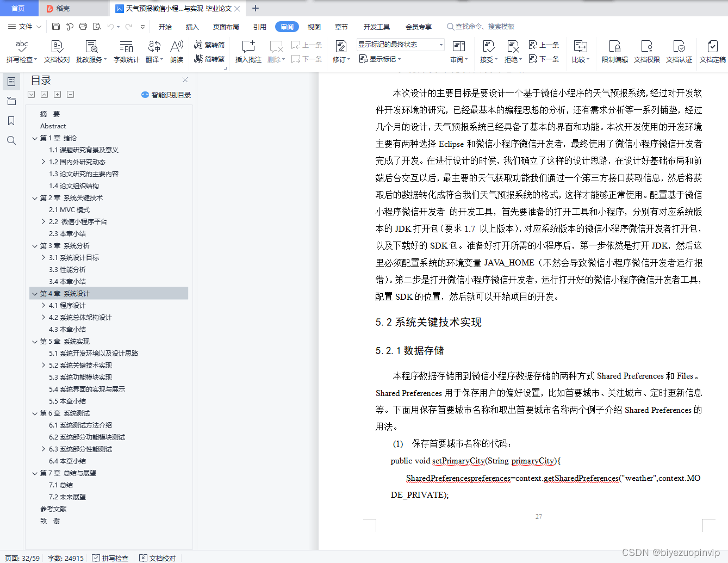728x563 pixels.
Task: Go to previous revision 上一条 beside 接受
Action: pyautogui.click(x=544, y=45)
